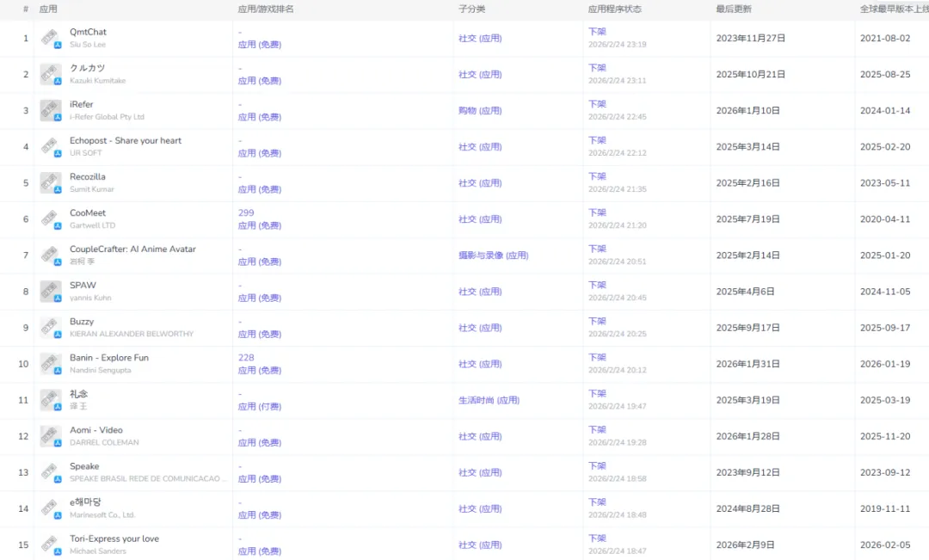Screen dimensions: 929x560
Task: Click removal timestamp 2026/2/24 18:47
Action: (x=618, y=551)
